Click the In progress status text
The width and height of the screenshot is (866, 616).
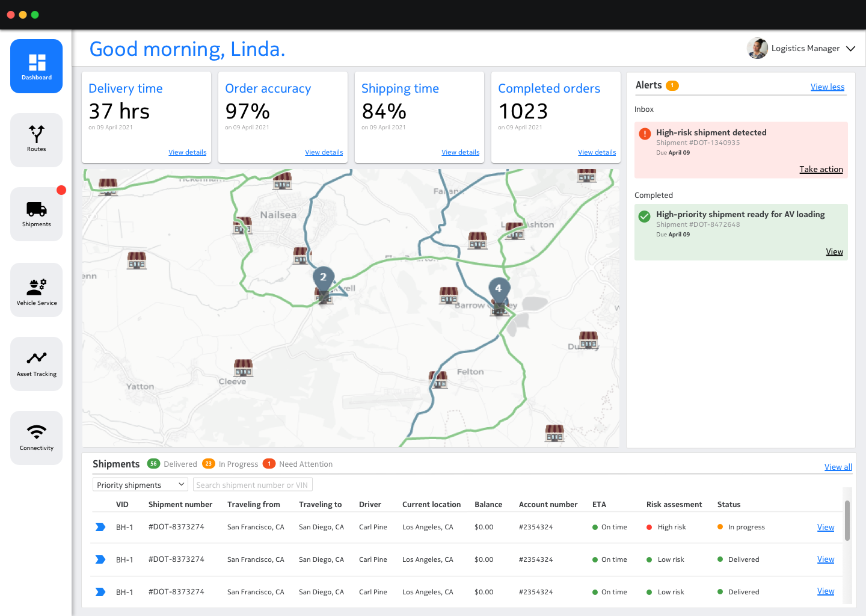tap(746, 528)
